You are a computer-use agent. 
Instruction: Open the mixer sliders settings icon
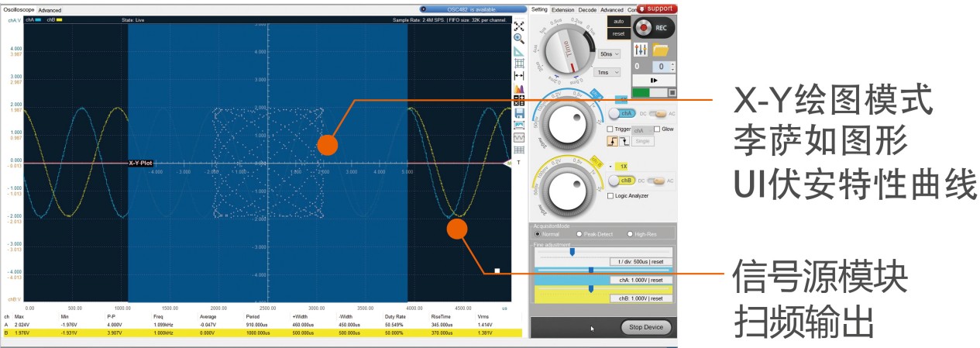click(641, 49)
